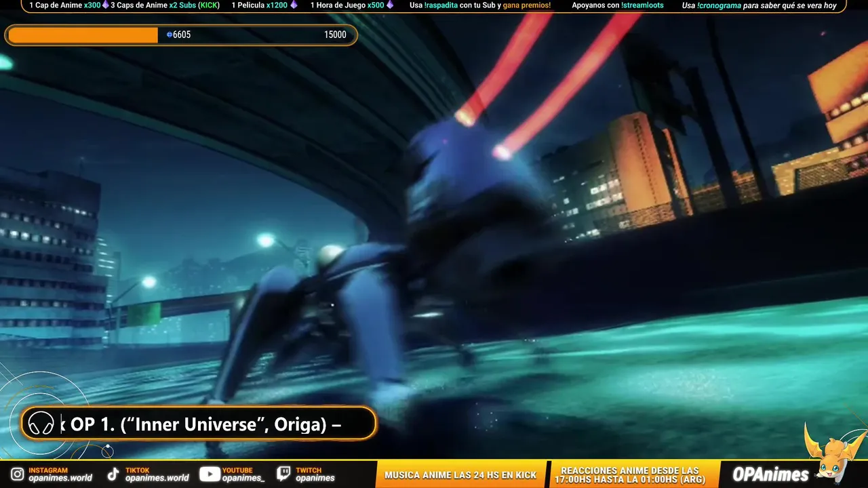868x488 pixels.
Task: Click the opanimes.world Instagram handle
Action: [60, 478]
